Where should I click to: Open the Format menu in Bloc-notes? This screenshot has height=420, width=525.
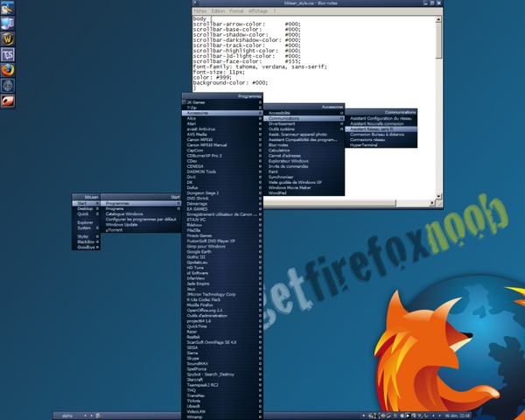point(236,11)
